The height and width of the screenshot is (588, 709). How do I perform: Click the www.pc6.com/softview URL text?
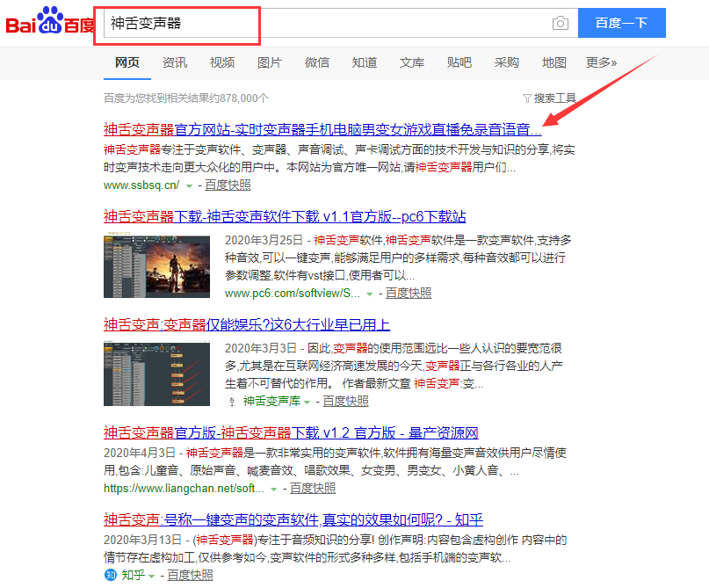pyautogui.click(x=293, y=293)
